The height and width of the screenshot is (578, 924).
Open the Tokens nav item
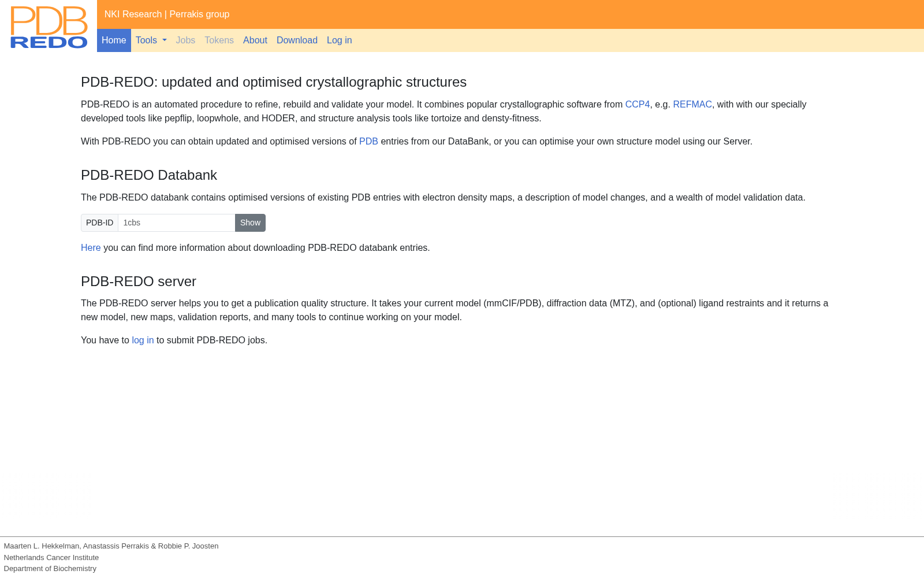coord(219,40)
